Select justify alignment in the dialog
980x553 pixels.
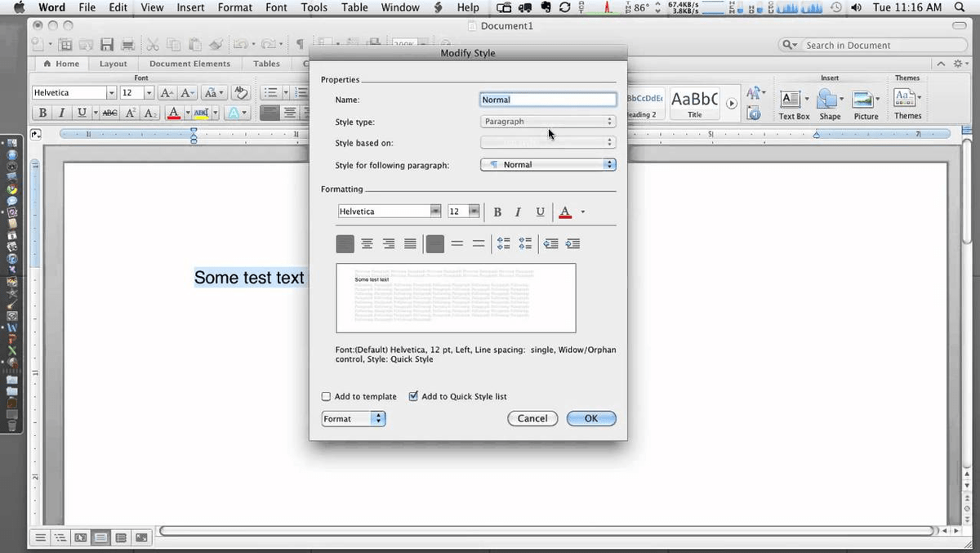(409, 243)
